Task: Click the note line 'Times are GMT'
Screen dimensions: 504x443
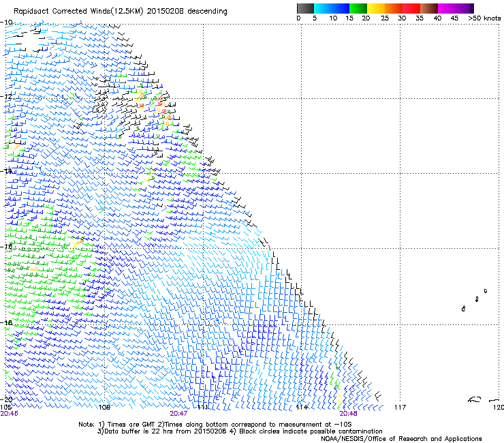Action: click(x=215, y=425)
